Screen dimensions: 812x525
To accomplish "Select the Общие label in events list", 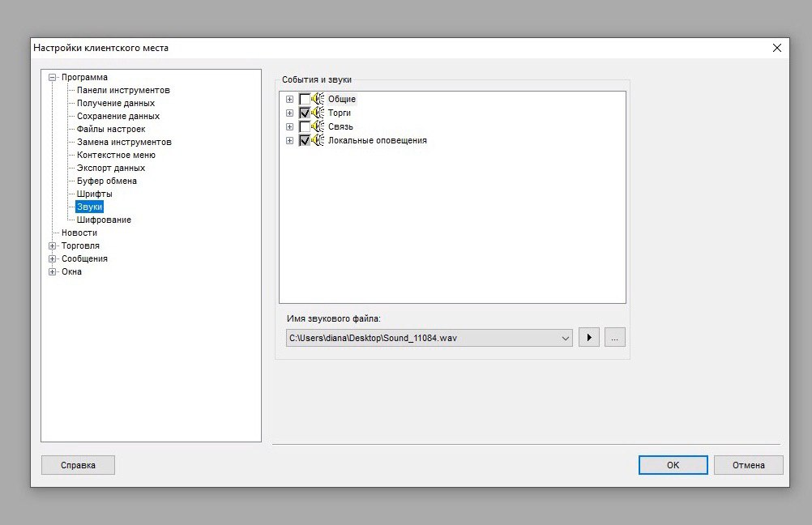I will pos(342,99).
